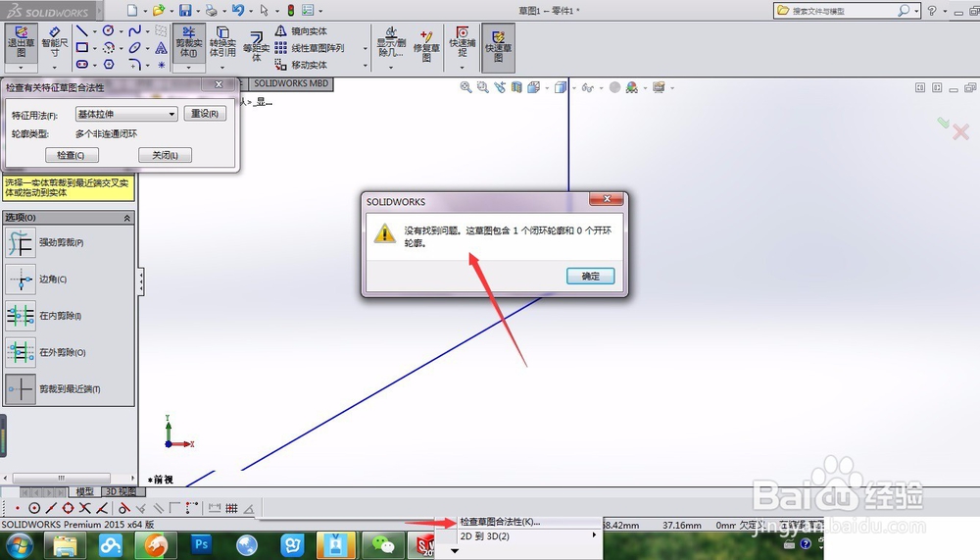The width and height of the screenshot is (980, 560).
Task: Open WeChat from the taskbar
Action: [383, 545]
